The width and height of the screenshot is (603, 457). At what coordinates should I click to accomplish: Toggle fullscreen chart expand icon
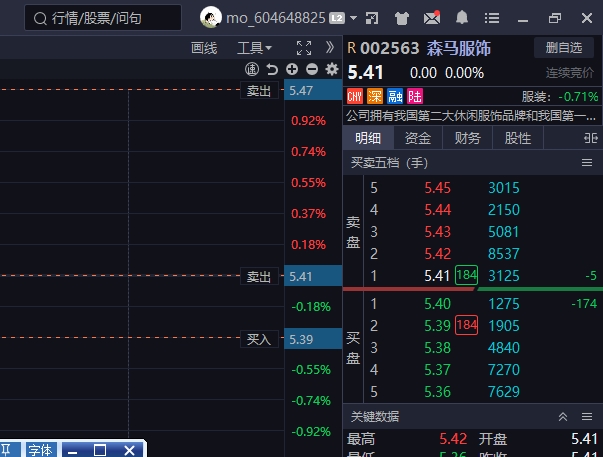pos(304,48)
